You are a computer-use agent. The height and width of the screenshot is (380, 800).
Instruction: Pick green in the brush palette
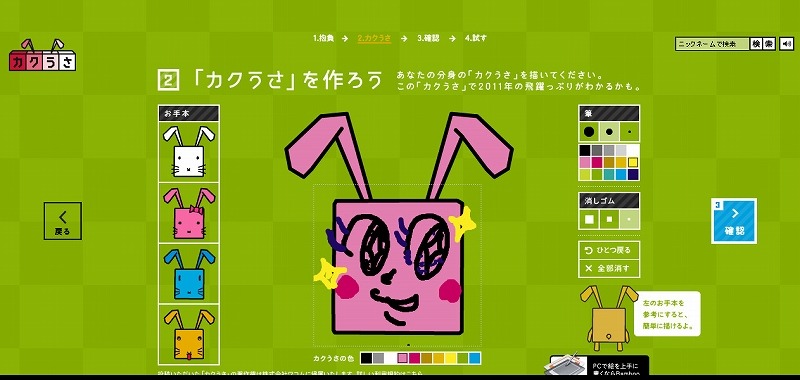point(597,174)
